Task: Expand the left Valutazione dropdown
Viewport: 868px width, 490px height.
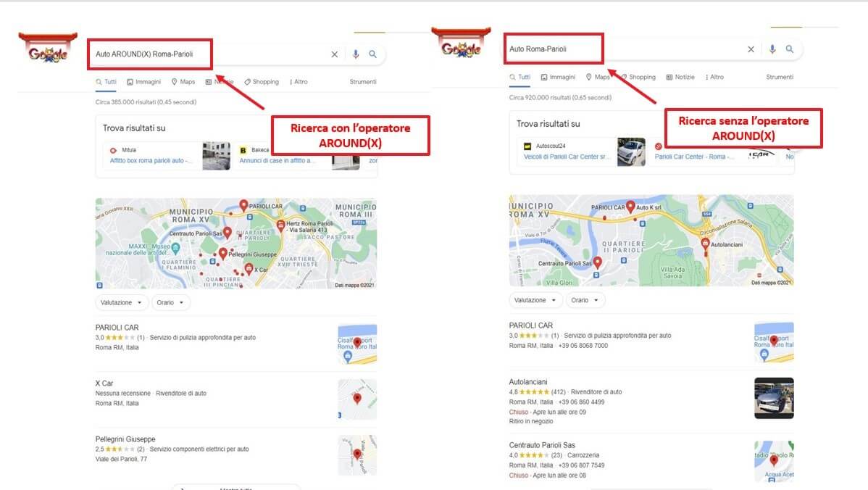Action: 121,302
